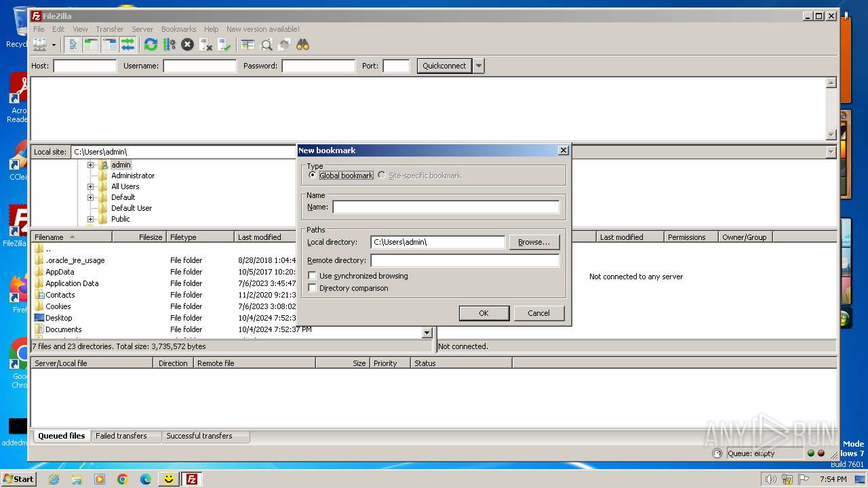Sort local list by Filetype column
The image size is (868, 488).
tap(201, 237)
